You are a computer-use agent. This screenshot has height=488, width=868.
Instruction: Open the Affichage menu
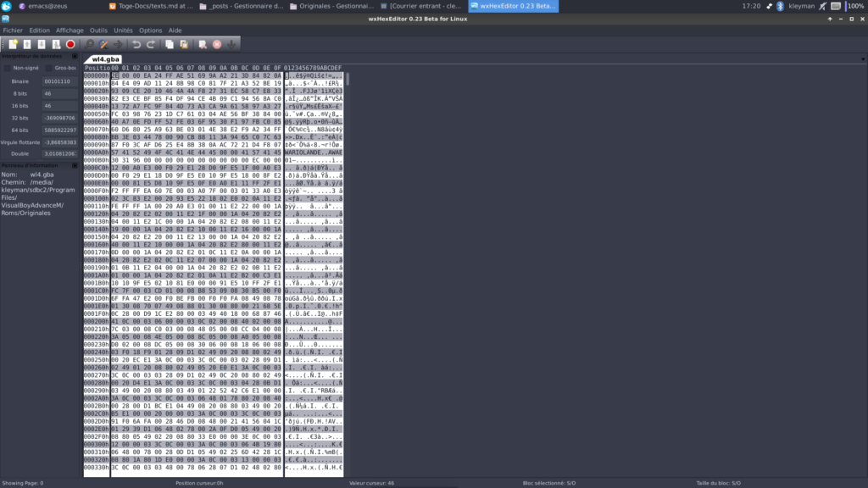pyautogui.click(x=70, y=30)
